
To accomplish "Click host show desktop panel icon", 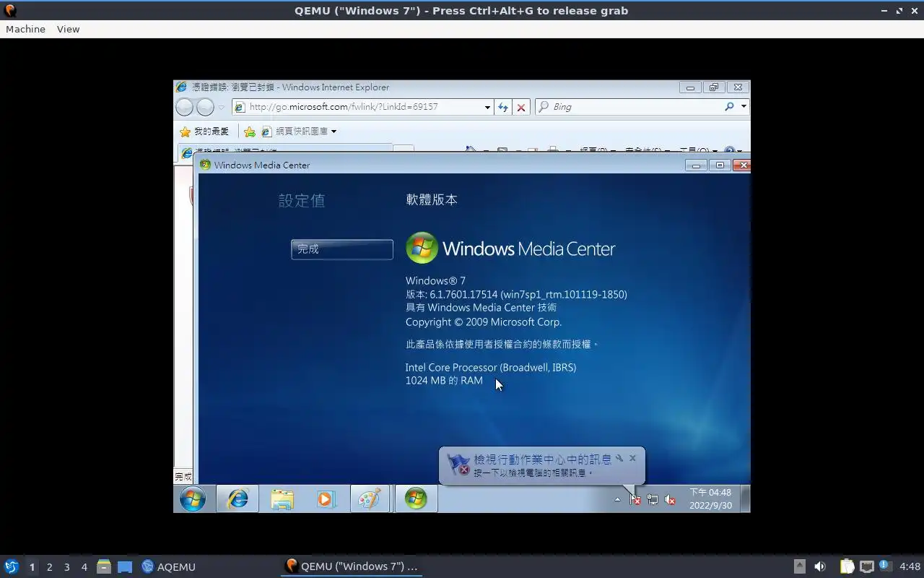I will click(x=125, y=566).
